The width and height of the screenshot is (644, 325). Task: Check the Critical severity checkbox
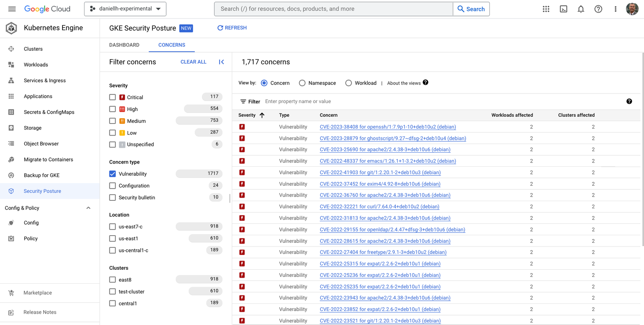coord(113,97)
